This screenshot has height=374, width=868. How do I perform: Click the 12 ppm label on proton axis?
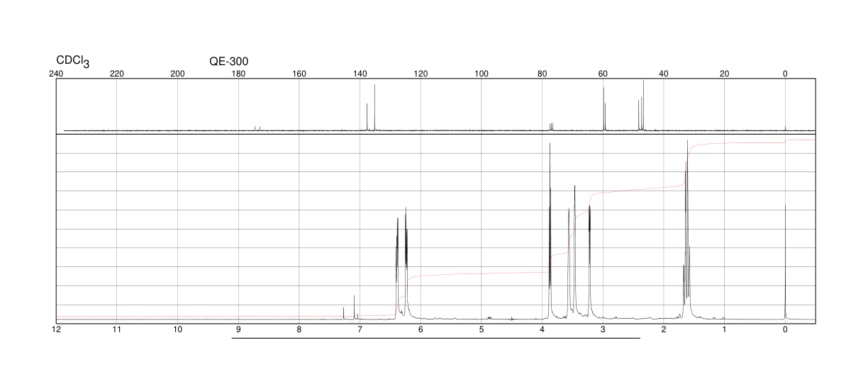[x=56, y=330]
